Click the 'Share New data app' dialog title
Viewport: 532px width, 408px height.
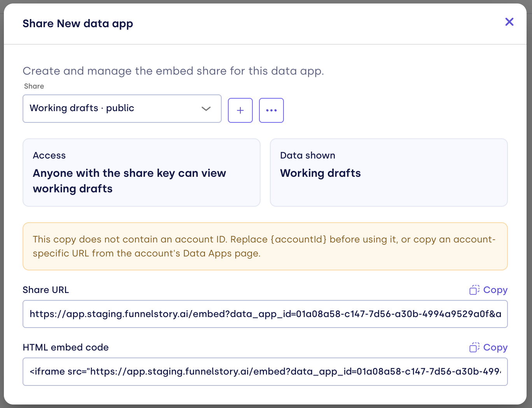[x=78, y=24]
